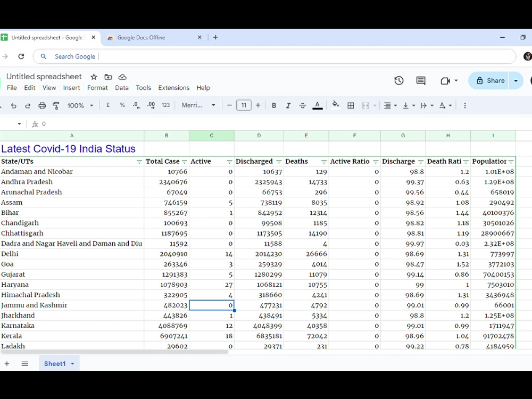Screen dimensions: 532x399
Task: Toggle filter on Active Ratio column
Action: tap(376, 162)
